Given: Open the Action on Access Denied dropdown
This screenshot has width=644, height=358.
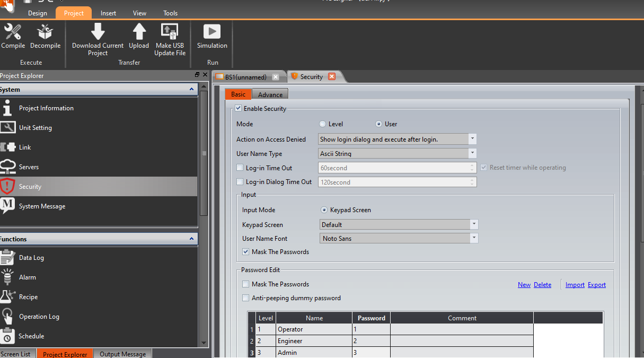Looking at the screenshot, I should click(x=472, y=139).
